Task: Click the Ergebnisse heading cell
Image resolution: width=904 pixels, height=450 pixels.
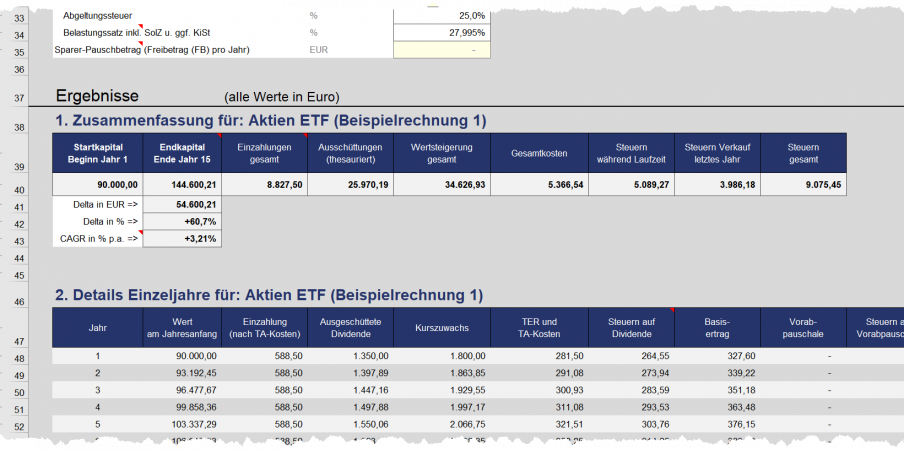Action: [x=97, y=97]
